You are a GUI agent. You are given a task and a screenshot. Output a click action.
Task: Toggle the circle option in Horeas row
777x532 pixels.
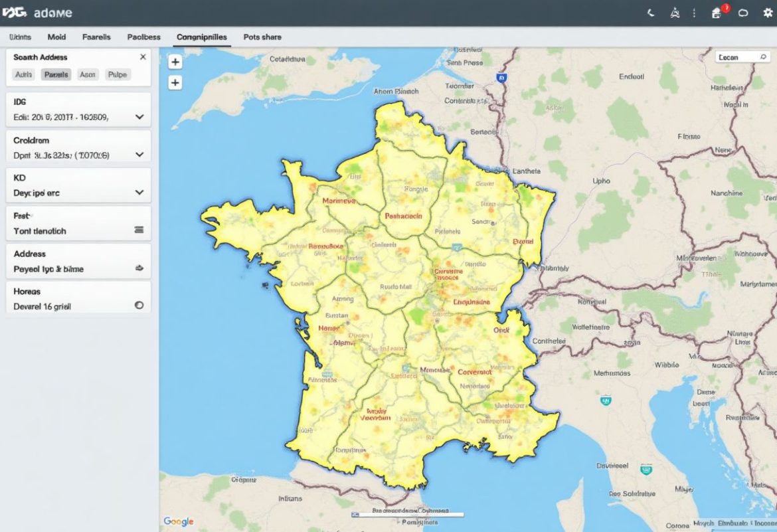point(139,306)
